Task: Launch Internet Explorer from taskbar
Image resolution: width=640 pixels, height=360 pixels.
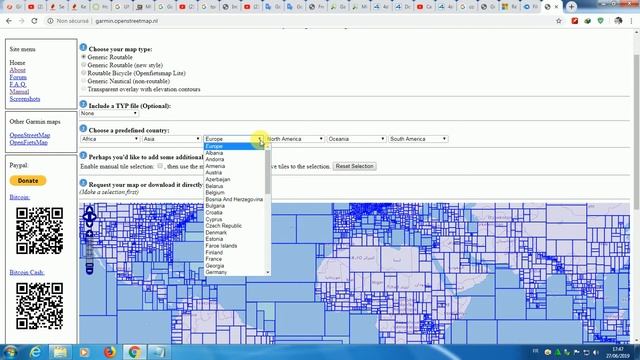Action: [x=36, y=352]
